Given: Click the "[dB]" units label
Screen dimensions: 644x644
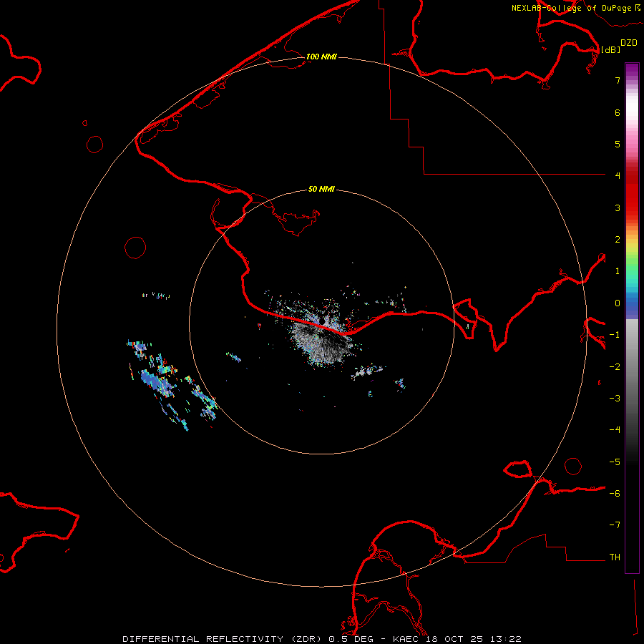Looking at the screenshot, I should click(611, 49).
